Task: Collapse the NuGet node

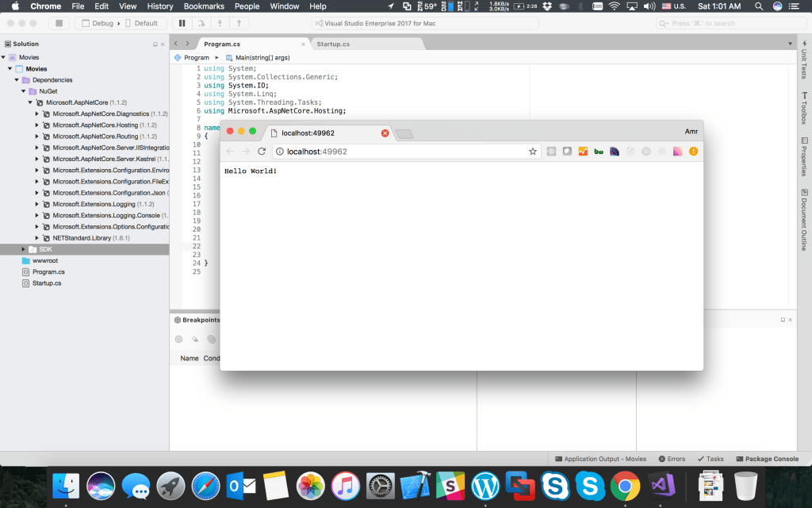Action: (x=23, y=91)
